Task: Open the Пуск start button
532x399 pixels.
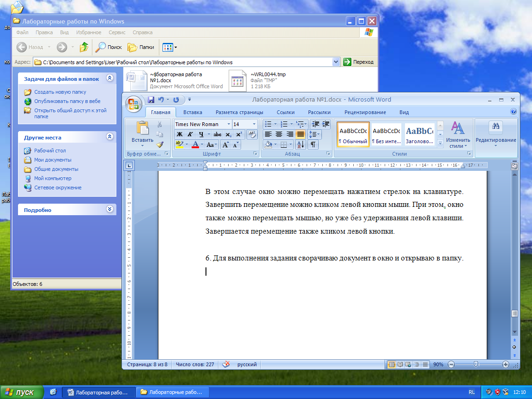Action: click(x=21, y=392)
